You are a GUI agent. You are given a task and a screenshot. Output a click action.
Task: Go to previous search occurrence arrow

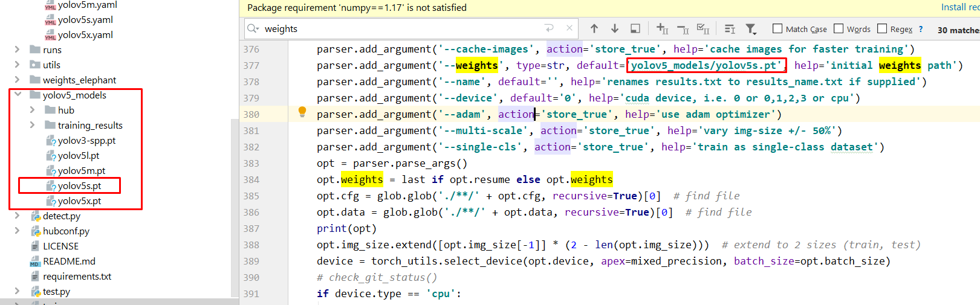(x=594, y=28)
